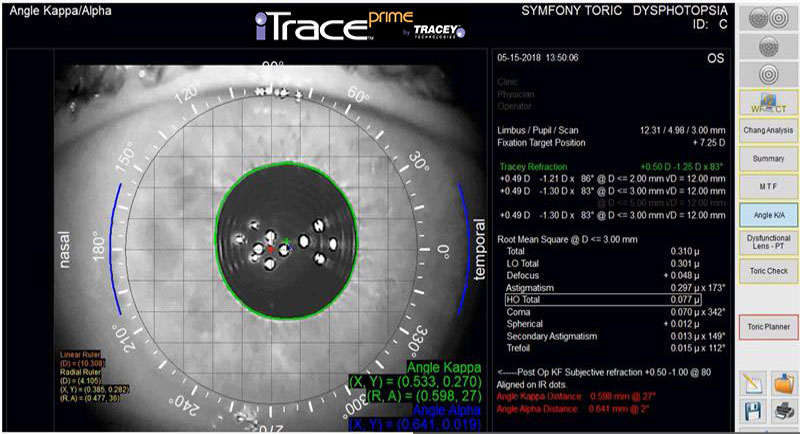Click the green Angle Kappa label
Image resolution: width=800 pixels, height=434 pixels.
(444, 367)
